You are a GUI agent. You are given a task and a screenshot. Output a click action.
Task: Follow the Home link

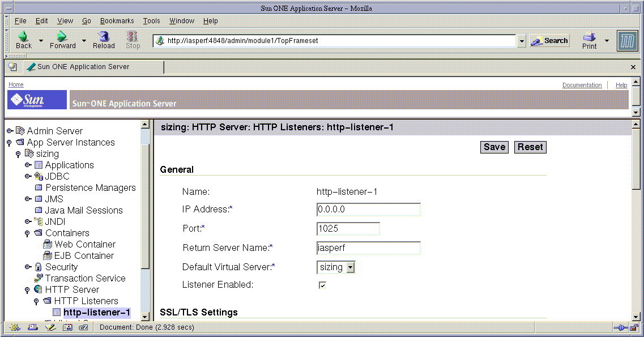(16, 84)
